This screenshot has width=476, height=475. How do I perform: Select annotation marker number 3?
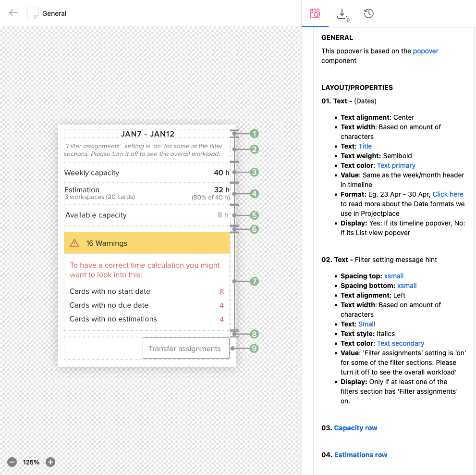254,172
